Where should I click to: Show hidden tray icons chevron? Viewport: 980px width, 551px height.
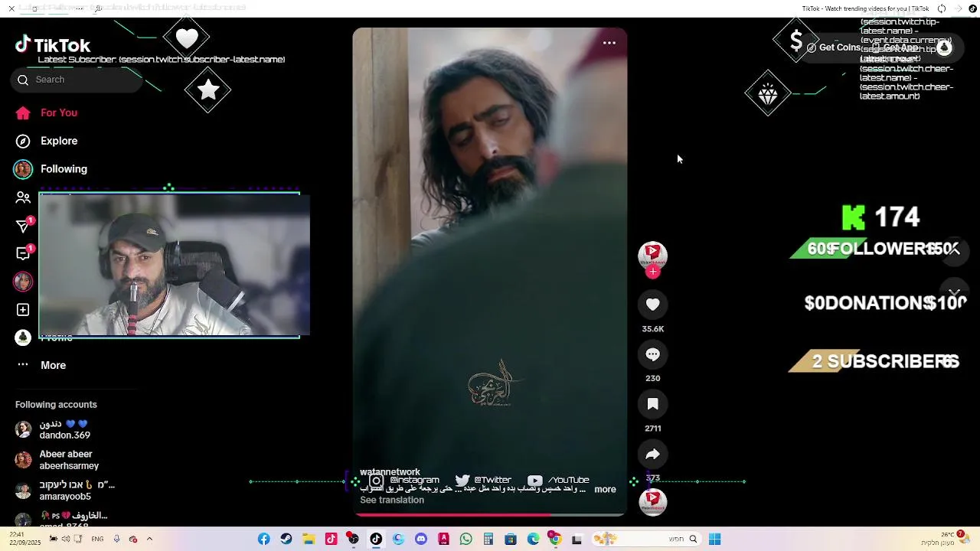pyautogui.click(x=149, y=540)
